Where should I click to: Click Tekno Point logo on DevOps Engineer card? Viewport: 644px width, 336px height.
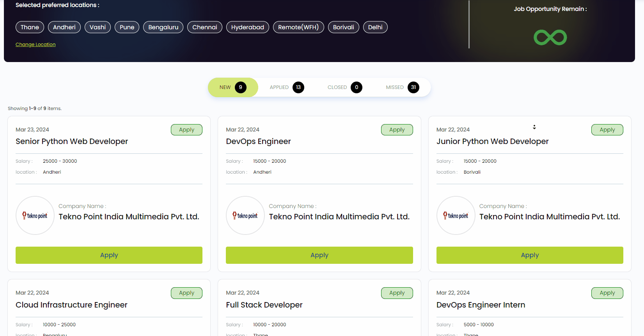(245, 215)
